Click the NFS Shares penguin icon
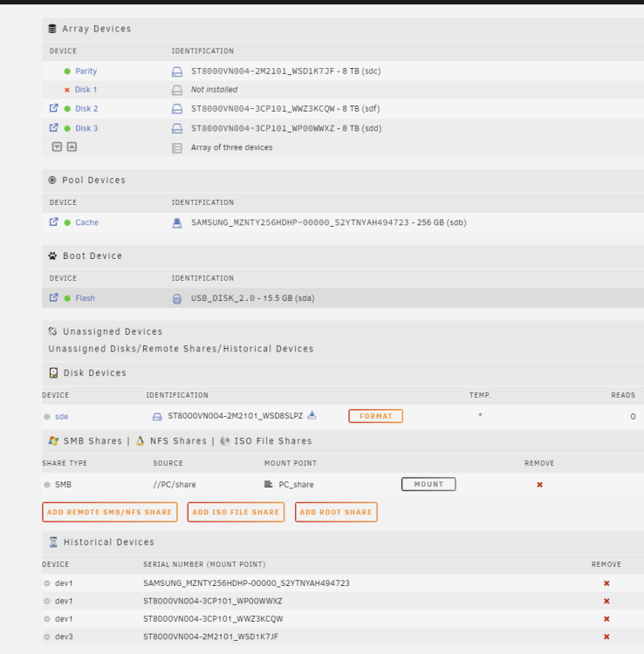The height and width of the screenshot is (654, 644). [140, 441]
